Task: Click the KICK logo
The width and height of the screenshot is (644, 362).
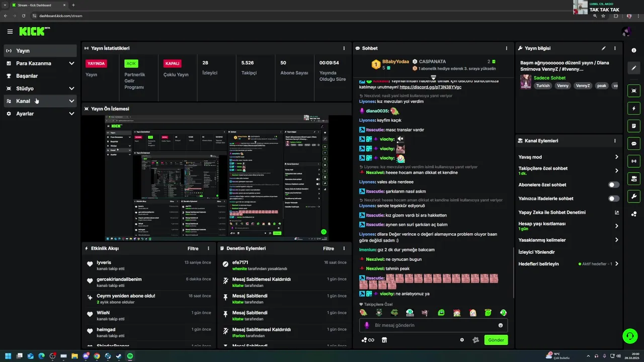Action: [x=34, y=31]
